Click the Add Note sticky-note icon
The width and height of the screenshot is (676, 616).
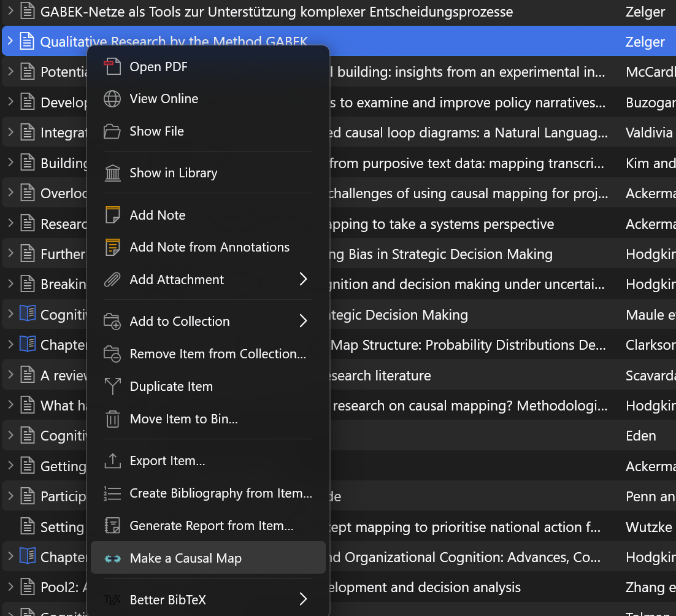click(112, 215)
